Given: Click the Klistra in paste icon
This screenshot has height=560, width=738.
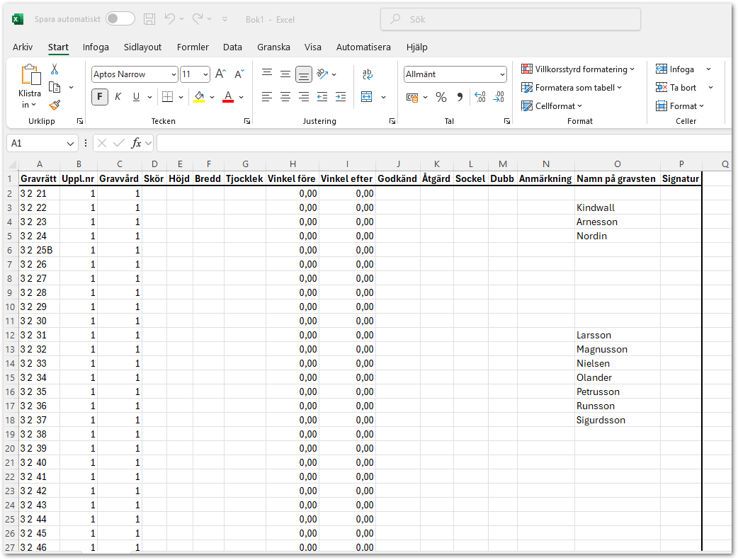Looking at the screenshot, I should click(x=30, y=75).
